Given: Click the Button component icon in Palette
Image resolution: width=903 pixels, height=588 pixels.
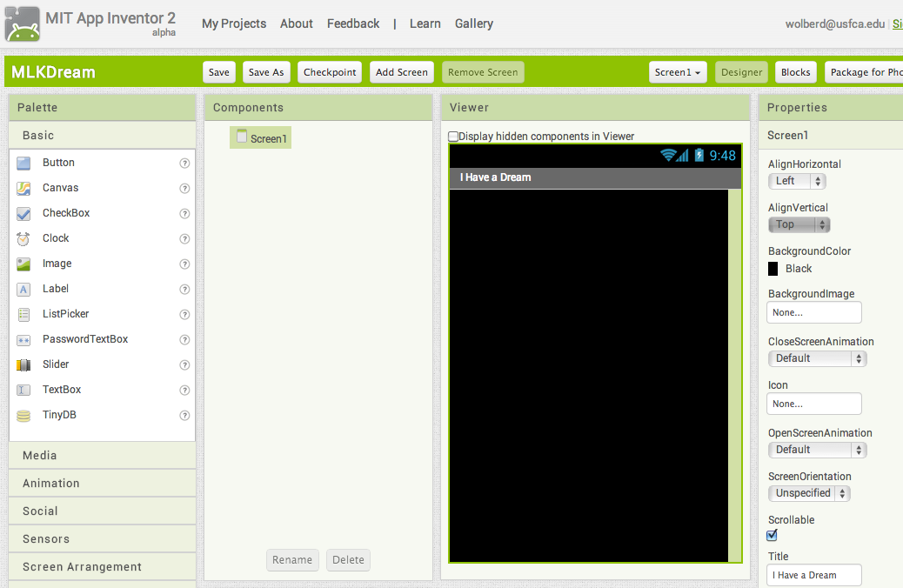Looking at the screenshot, I should click(x=23, y=163).
